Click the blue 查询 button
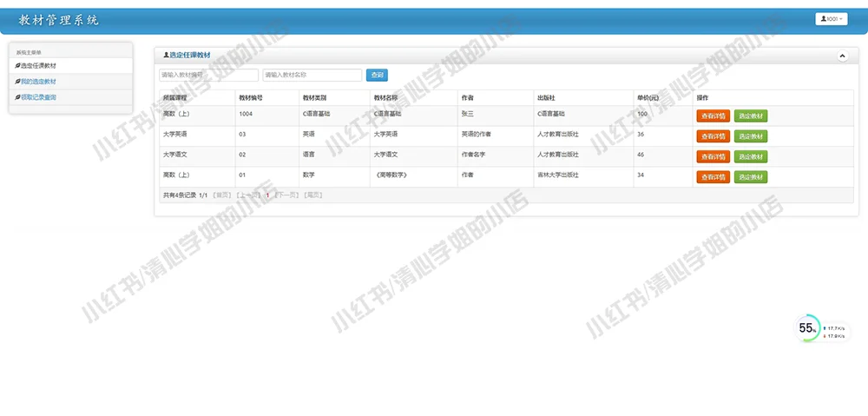 click(x=377, y=75)
